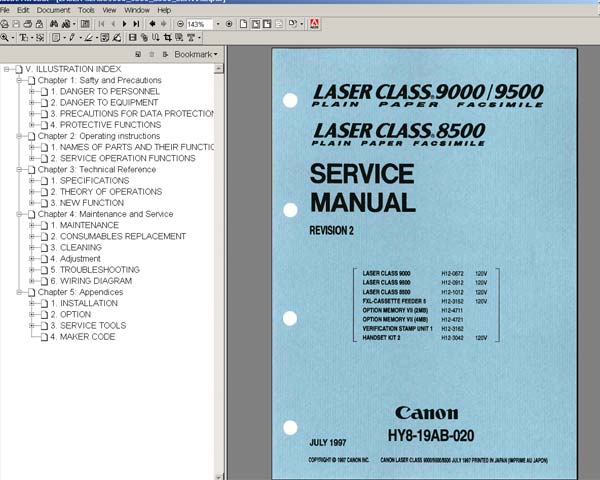Expand the 2. THEORY OF OPERATIONS bookmark

tap(32, 192)
